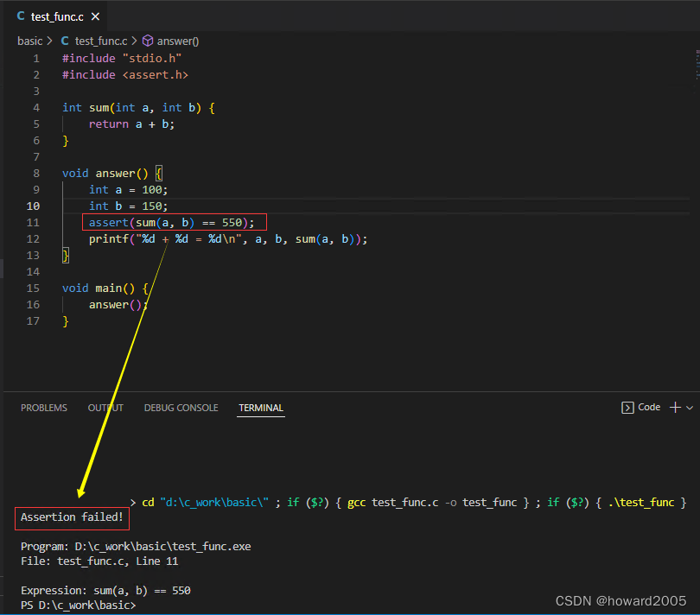Click the printf statement on line 12
700x615 pixels.
tap(227, 238)
